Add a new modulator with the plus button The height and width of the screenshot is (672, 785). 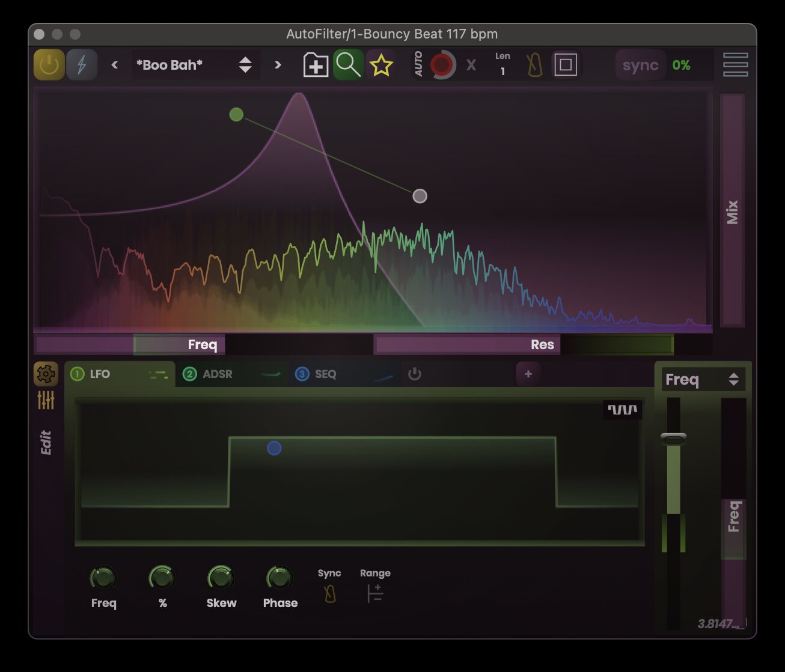tap(528, 374)
